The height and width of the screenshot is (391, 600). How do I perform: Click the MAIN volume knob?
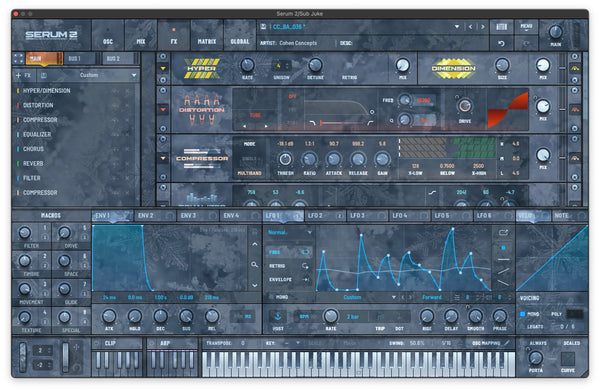pos(556,32)
